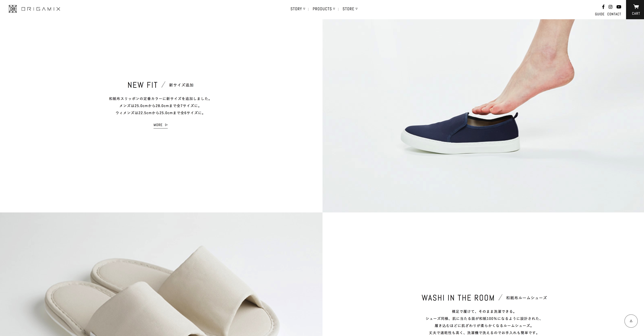Click the ORIGAMIX wordmark
644x336 pixels.
click(41, 9)
